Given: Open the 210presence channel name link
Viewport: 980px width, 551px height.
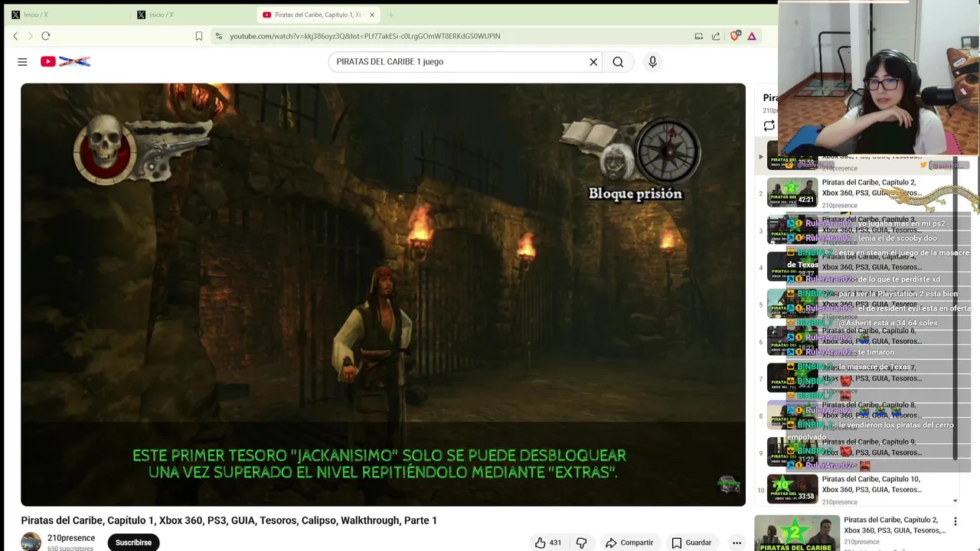Looking at the screenshot, I should [x=71, y=538].
